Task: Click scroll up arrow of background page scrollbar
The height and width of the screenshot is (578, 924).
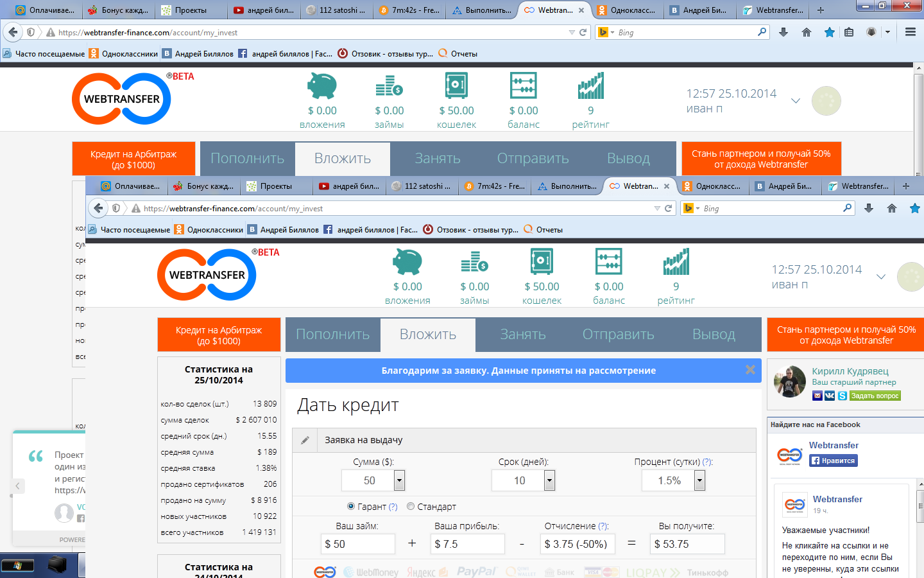Action: (x=919, y=69)
